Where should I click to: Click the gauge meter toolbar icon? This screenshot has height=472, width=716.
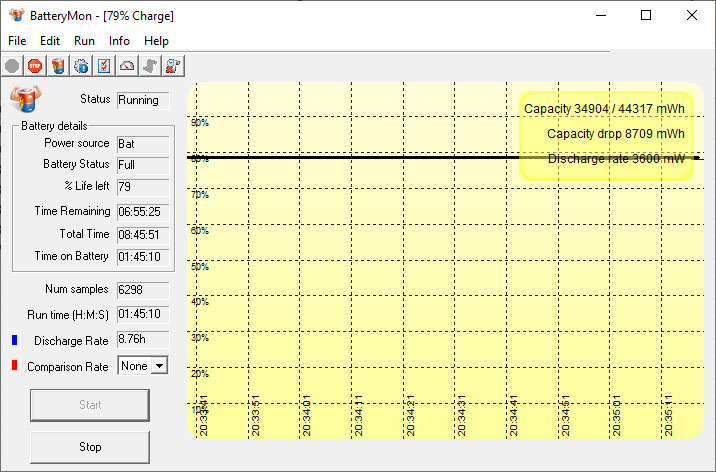[x=127, y=66]
